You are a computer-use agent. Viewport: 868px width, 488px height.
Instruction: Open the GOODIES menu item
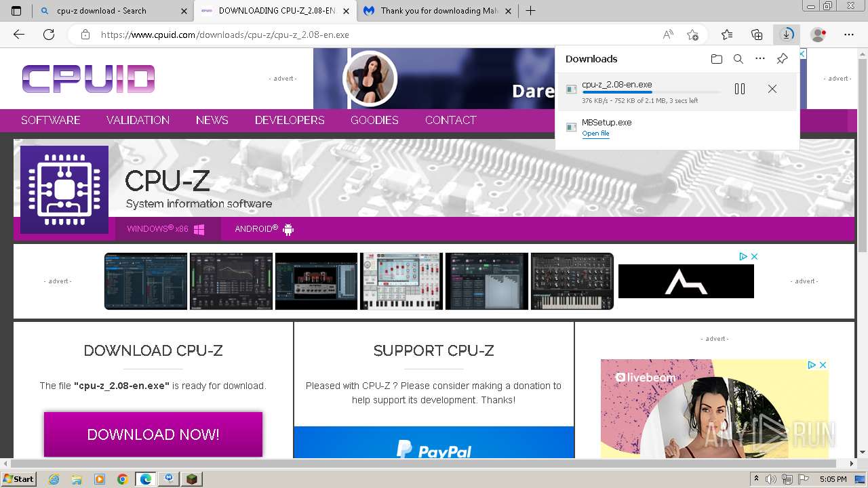(374, 120)
